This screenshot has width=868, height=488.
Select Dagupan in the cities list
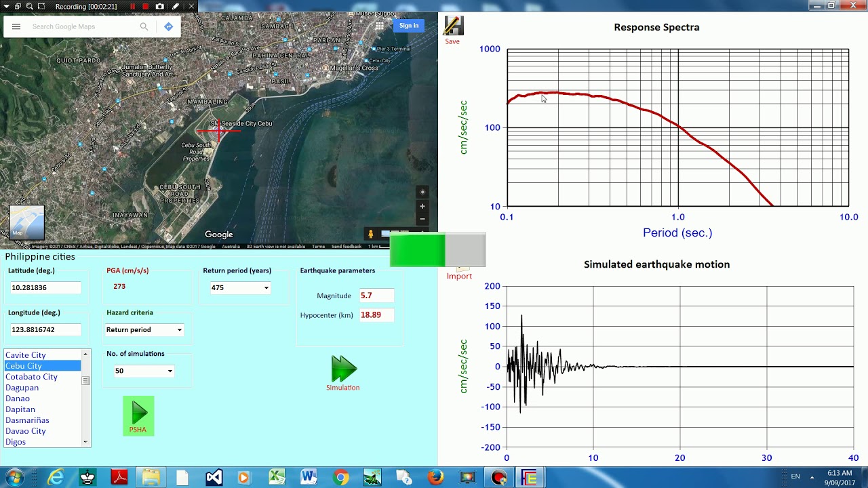tap(42, 388)
